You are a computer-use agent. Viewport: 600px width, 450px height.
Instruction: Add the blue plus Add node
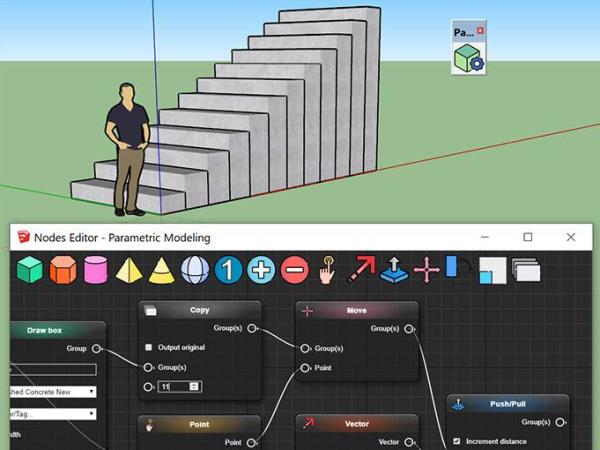pyautogui.click(x=261, y=270)
